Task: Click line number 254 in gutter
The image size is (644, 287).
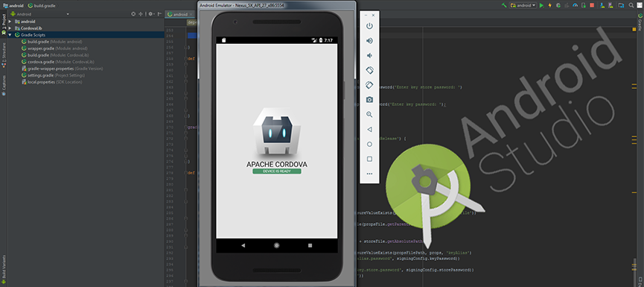Action: 170,37
